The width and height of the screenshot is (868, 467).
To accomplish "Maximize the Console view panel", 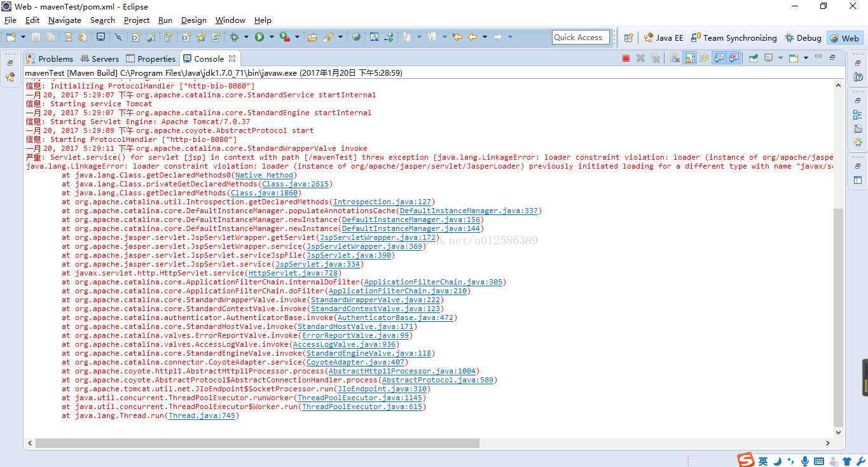I will pyautogui.click(x=832, y=57).
